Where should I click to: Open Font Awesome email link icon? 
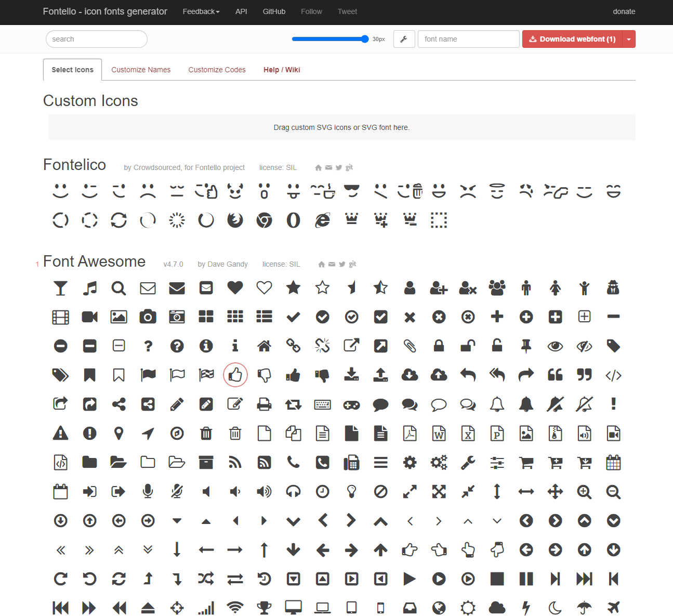click(332, 264)
